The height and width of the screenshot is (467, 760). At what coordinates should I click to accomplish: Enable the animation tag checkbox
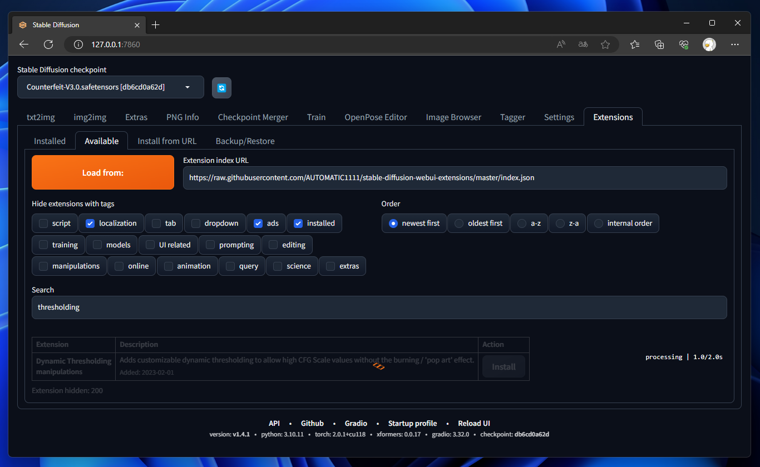coord(168,266)
